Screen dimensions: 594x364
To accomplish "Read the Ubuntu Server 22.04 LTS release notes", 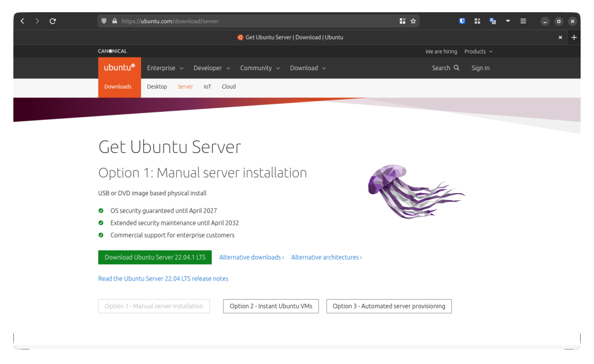I will pos(163,278).
